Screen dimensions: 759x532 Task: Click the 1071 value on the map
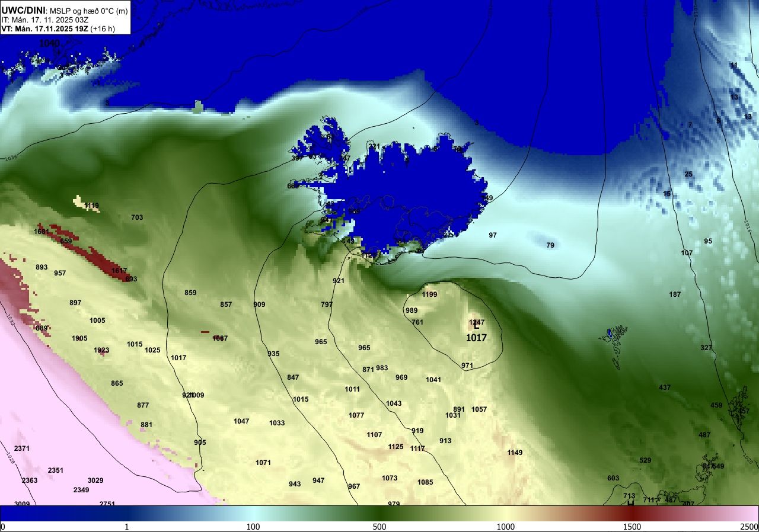click(263, 463)
